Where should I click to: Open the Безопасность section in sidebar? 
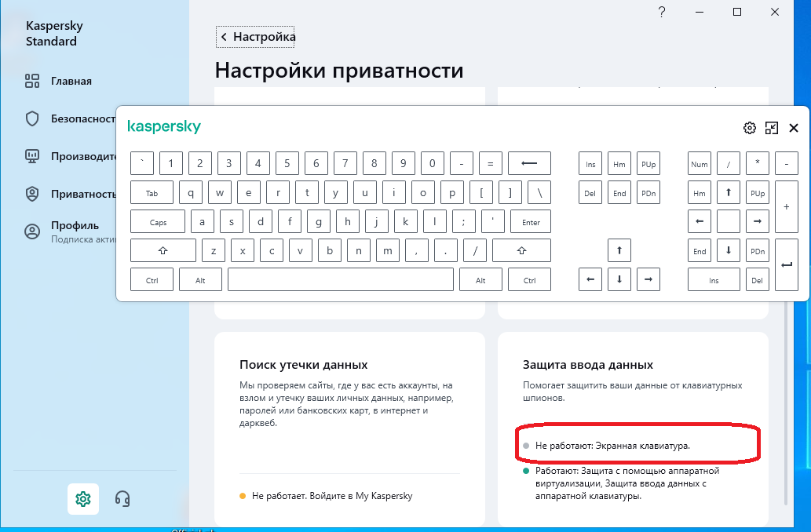pos(83,119)
